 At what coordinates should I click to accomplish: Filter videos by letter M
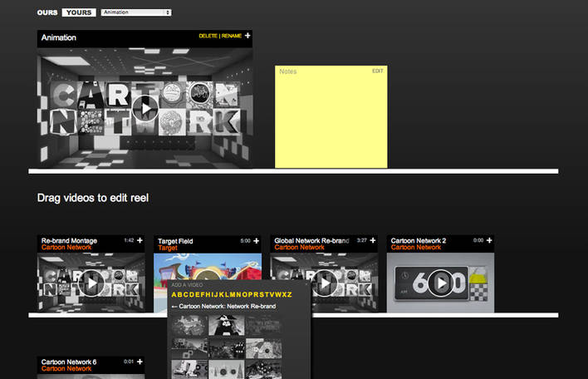(x=233, y=294)
